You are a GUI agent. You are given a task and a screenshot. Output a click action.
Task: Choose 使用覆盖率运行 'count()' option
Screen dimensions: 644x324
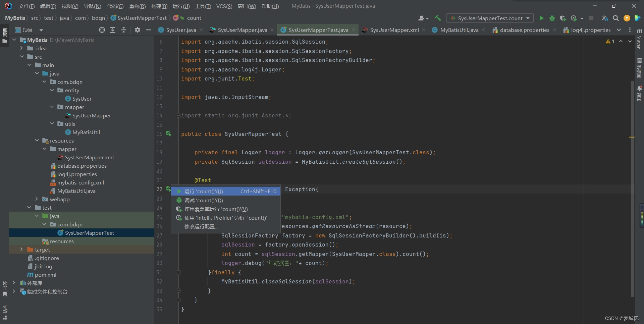tap(226, 209)
